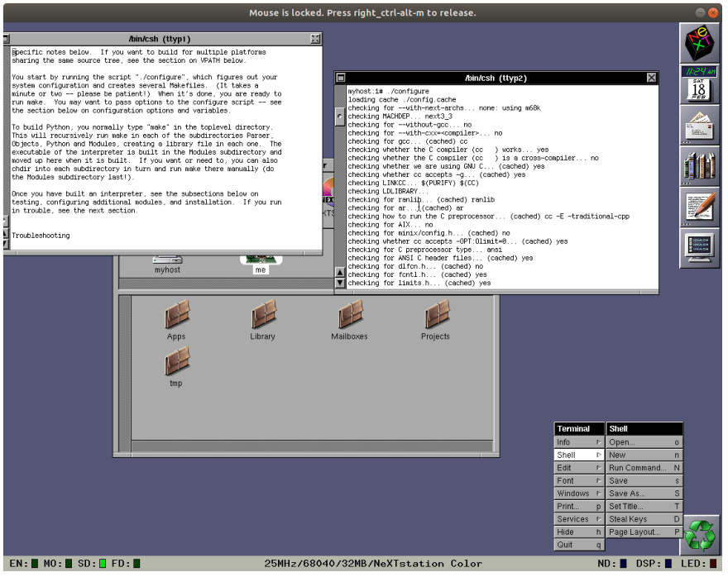Select the tmp folder icon
The height and width of the screenshot is (577, 728).
coord(176,367)
